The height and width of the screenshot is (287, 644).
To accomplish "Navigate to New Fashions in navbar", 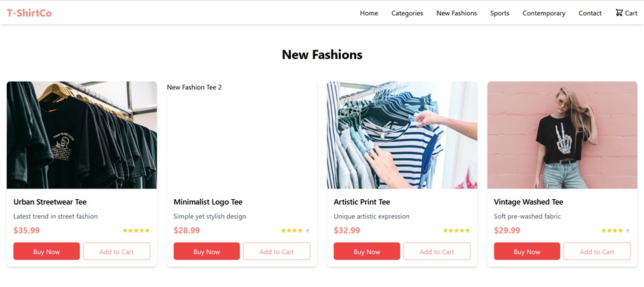I will click(457, 13).
